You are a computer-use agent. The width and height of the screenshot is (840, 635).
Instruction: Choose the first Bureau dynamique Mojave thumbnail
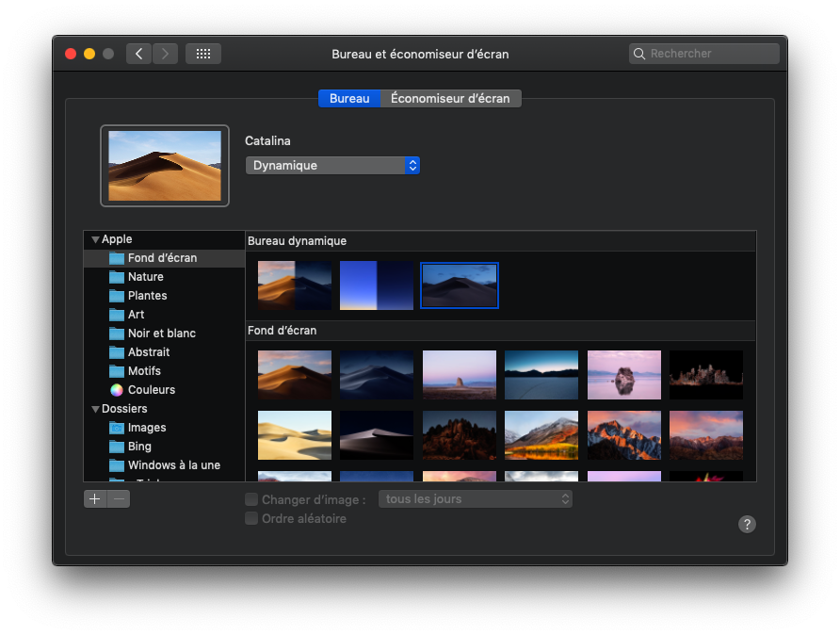[295, 285]
